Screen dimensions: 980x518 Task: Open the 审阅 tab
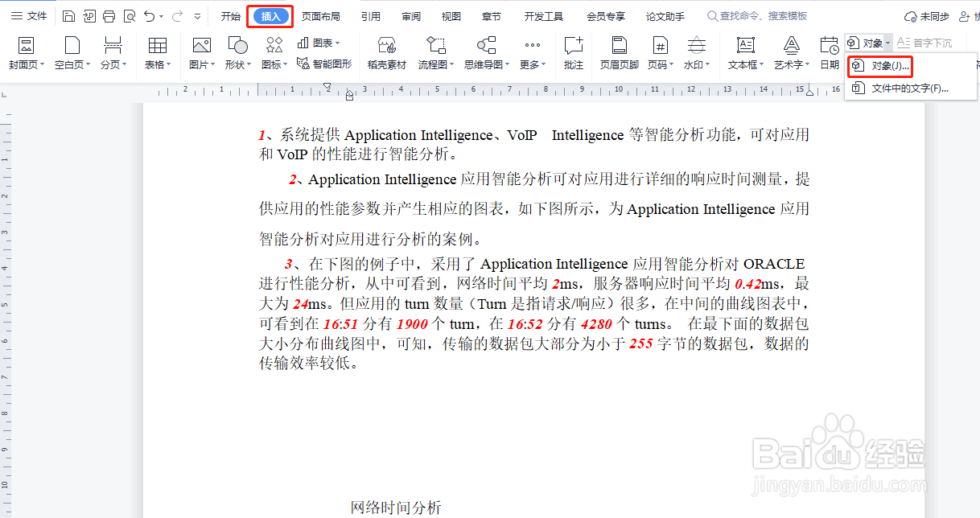[411, 16]
